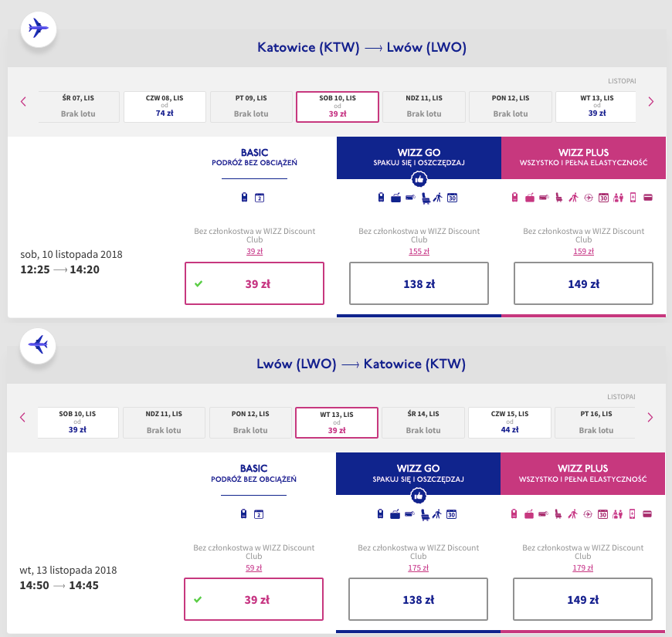Click return WIZZ PLUS airplane circle icon
Image resolution: width=672 pixels, height=637 pixels.
pyautogui.click(x=589, y=513)
